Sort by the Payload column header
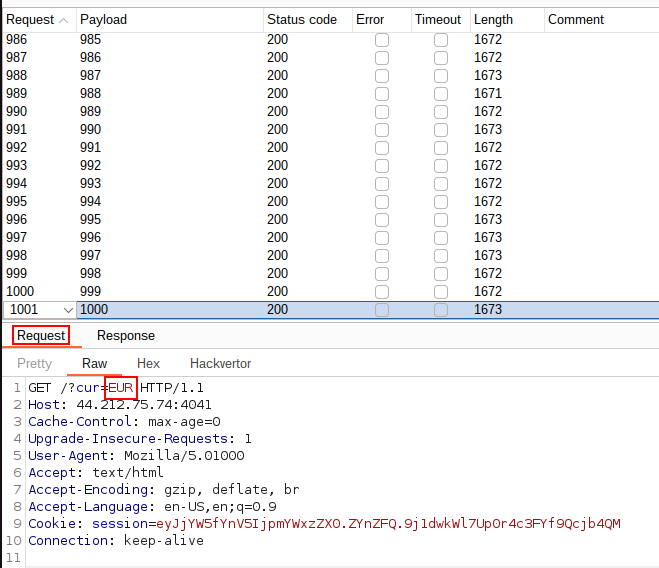Image resolution: width=659 pixels, height=568 pixels. [170, 20]
